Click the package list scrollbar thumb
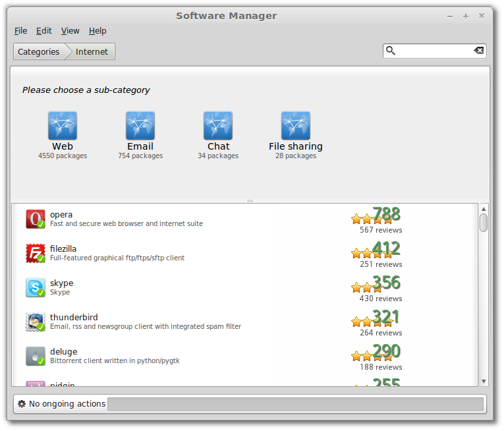 484,223
